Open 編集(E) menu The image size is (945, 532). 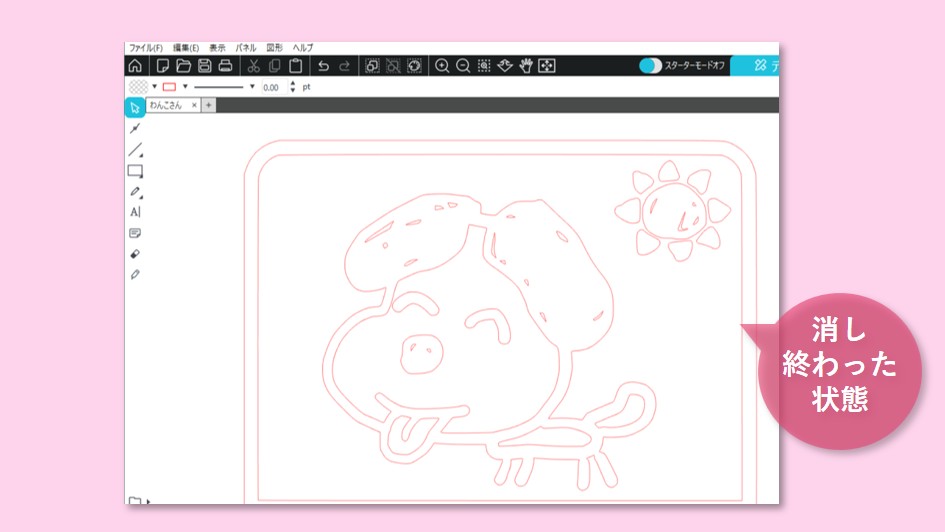(186, 48)
